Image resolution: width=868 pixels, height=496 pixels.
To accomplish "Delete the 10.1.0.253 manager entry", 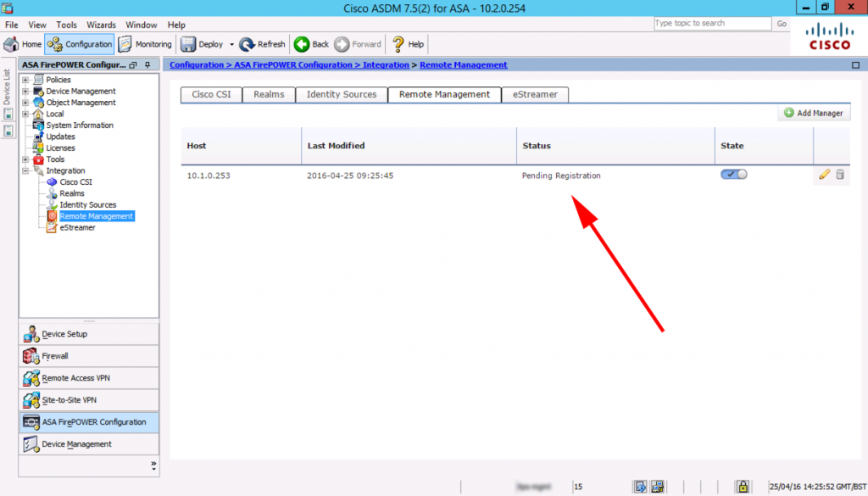I will pyautogui.click(x=840, y=175).
